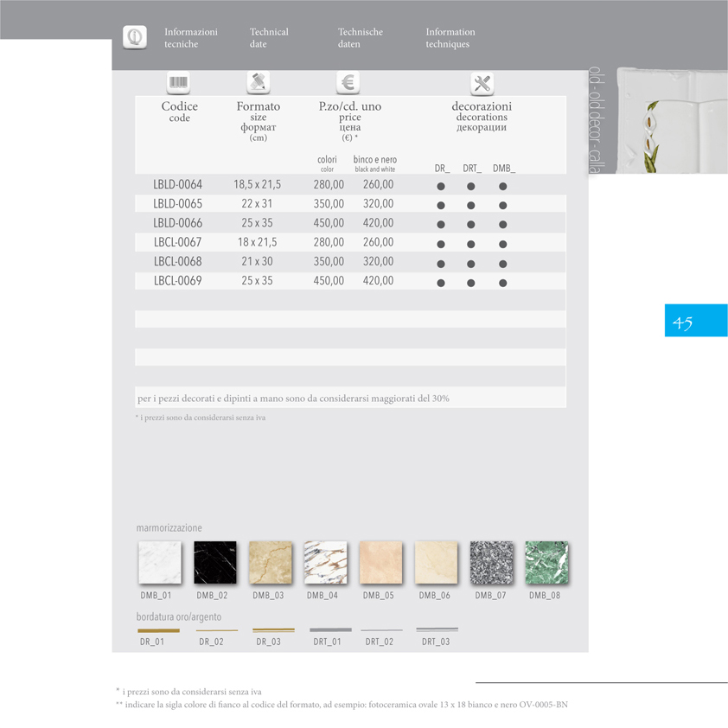Screen dimensions: 728x728
Task: Click the pencil icon above Formato
Action: click(x=258, y=83)
